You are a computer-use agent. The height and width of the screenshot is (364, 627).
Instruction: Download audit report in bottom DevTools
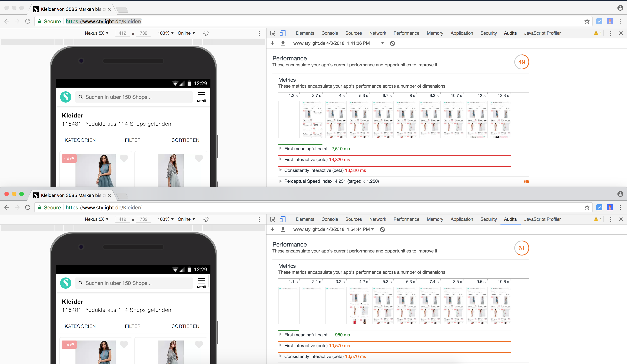point(283,229)
